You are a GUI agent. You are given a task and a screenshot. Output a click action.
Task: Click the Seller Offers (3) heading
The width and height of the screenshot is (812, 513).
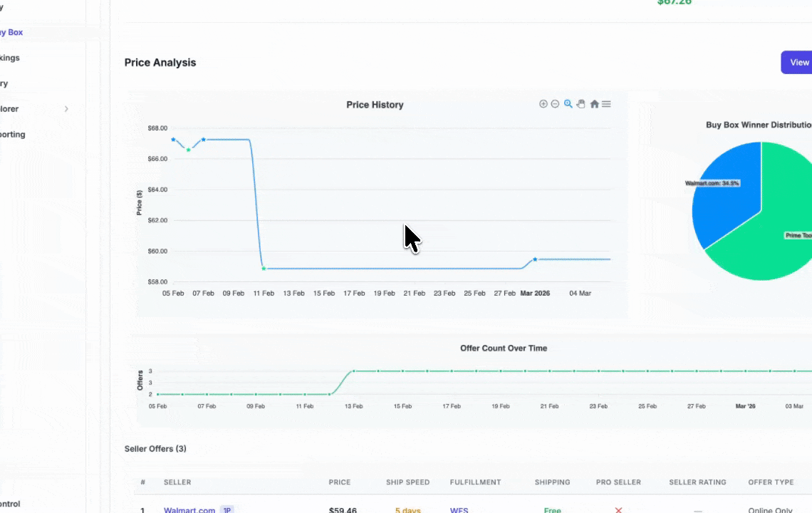[x=155, y=449]
